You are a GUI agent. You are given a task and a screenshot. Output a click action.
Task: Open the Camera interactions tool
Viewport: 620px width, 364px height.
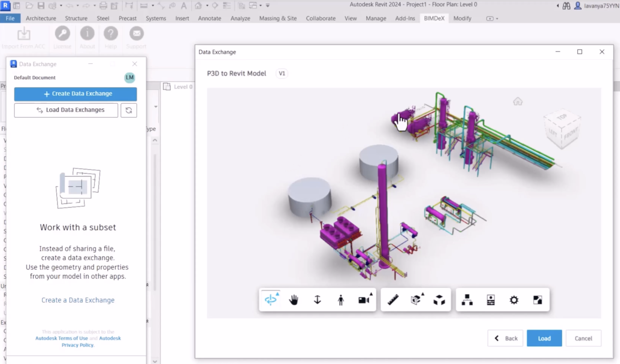364,300
